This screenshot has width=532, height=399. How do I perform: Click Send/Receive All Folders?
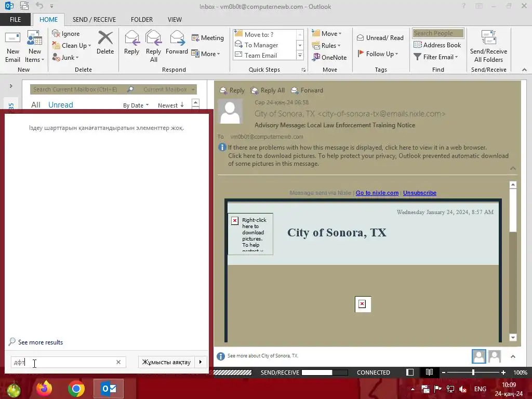pos(488,47)
